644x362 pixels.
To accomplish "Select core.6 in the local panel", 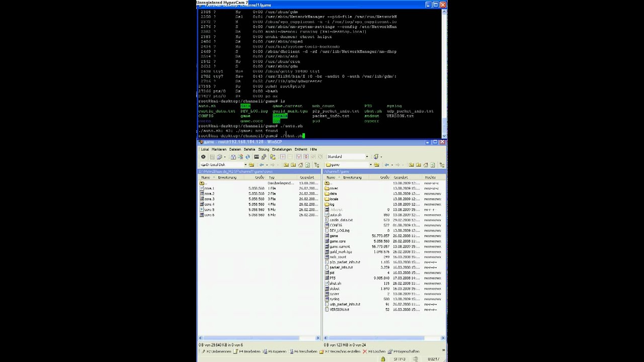I will click(207, 215).
